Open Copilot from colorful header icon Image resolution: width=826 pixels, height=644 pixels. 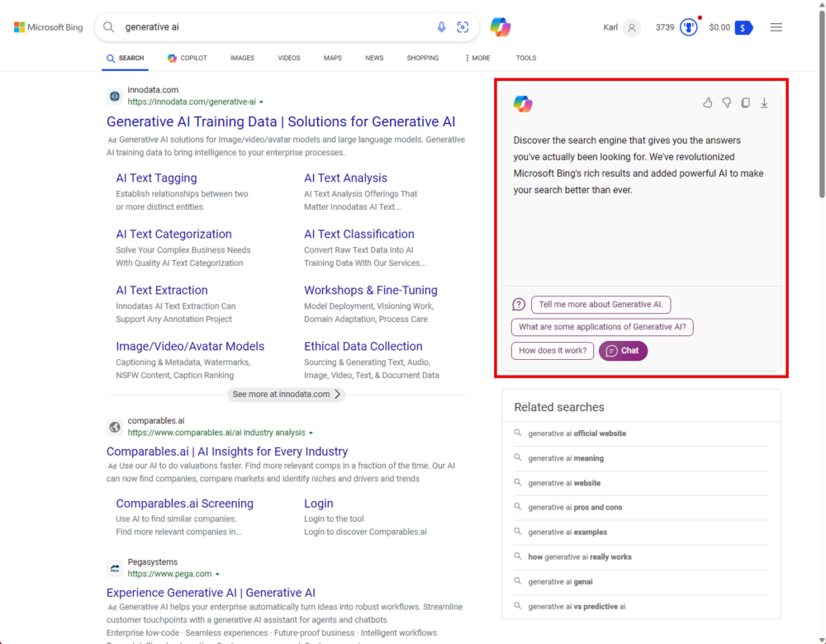click(x=501, y=27)
